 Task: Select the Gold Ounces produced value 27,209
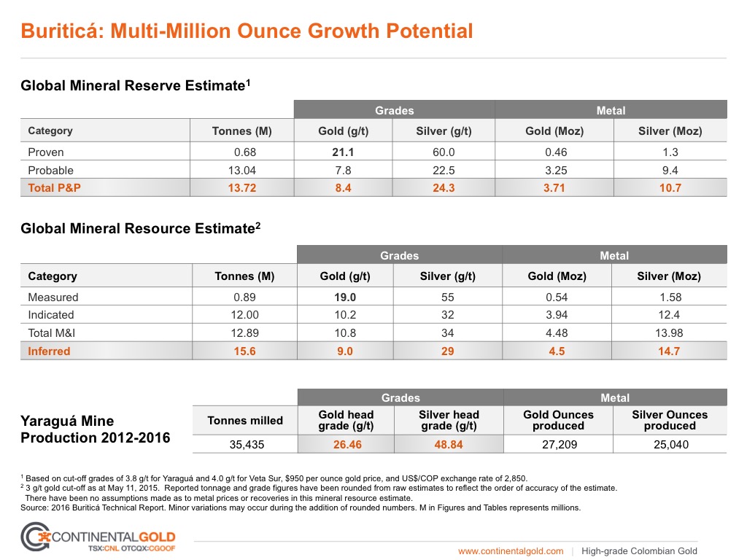pos(558,444)
